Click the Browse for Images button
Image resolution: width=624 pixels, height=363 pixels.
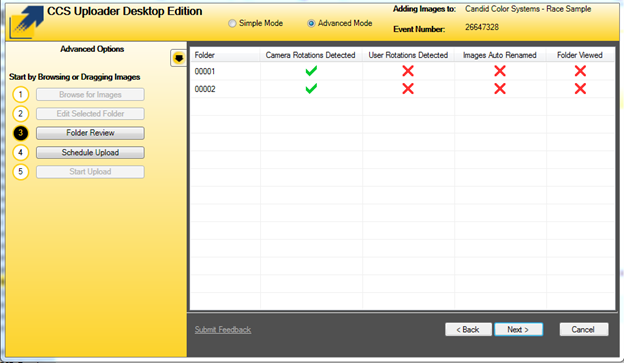pyautogui.click(x=90, y=95)
